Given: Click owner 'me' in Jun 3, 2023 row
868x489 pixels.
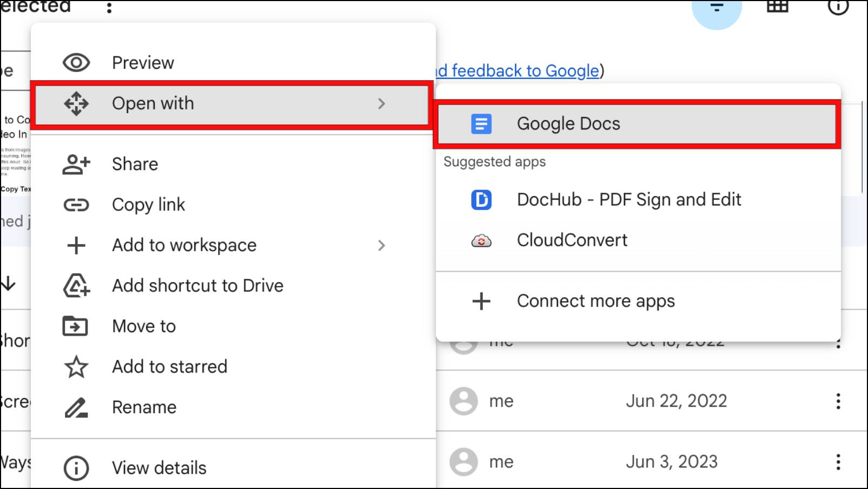Looking at the screenshot, I should click(x=501, y=462).
